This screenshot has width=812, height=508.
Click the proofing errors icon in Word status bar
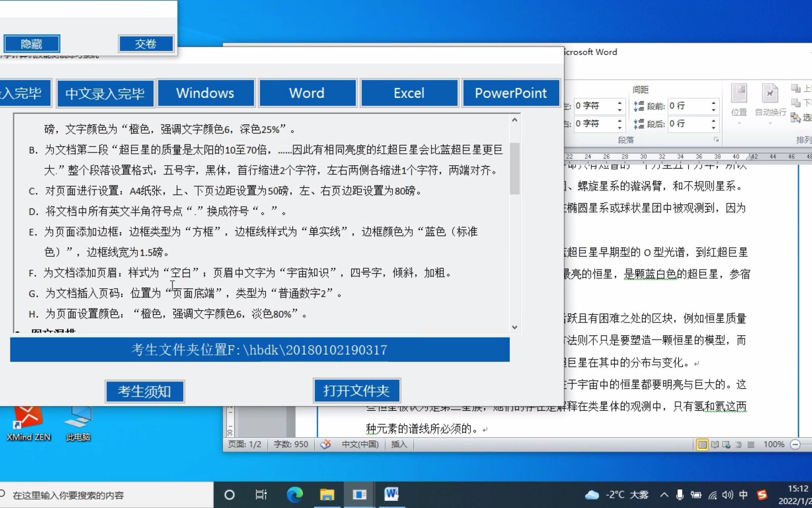325,444
